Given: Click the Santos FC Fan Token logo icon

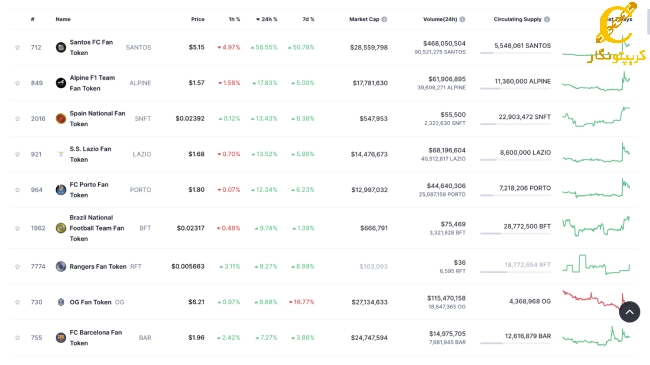Looking at the screenshot, I should (61, 47).
